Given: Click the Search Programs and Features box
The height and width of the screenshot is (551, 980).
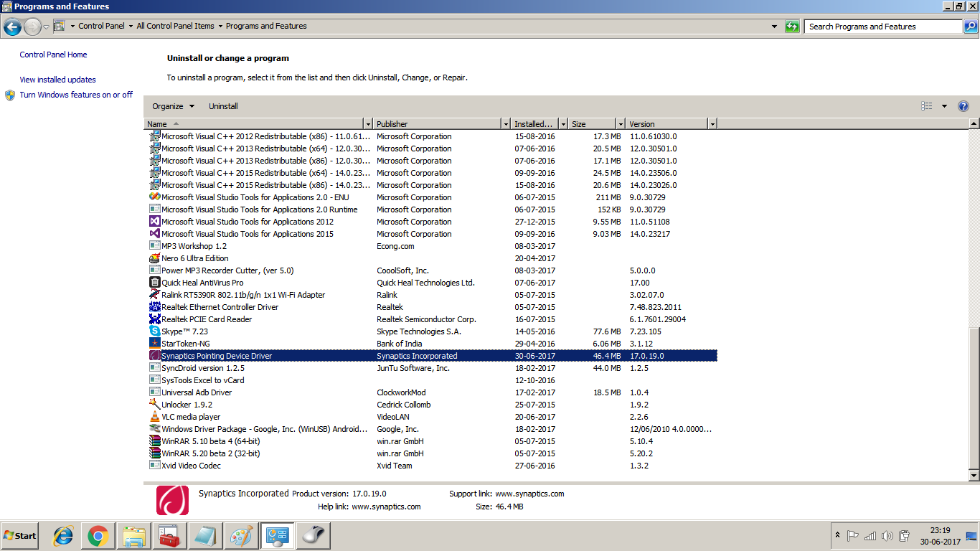Looking at the screenshot, I should [882, 27].
